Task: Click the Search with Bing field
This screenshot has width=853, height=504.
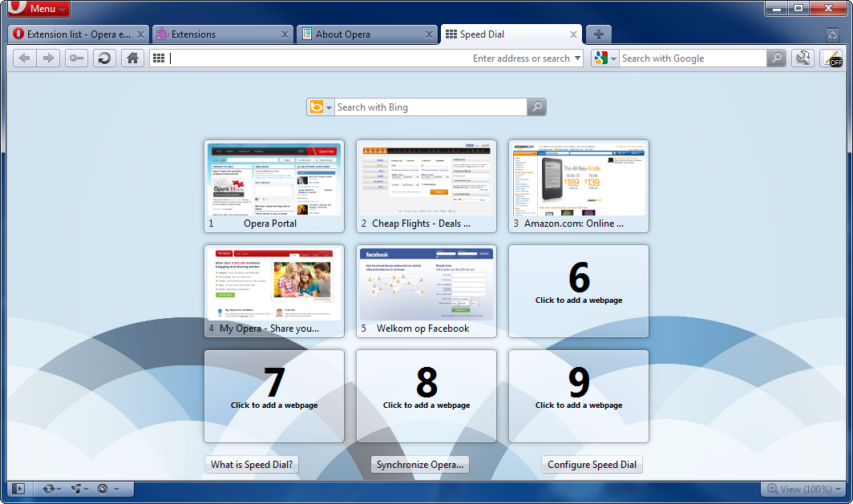Action: point(431,107)
